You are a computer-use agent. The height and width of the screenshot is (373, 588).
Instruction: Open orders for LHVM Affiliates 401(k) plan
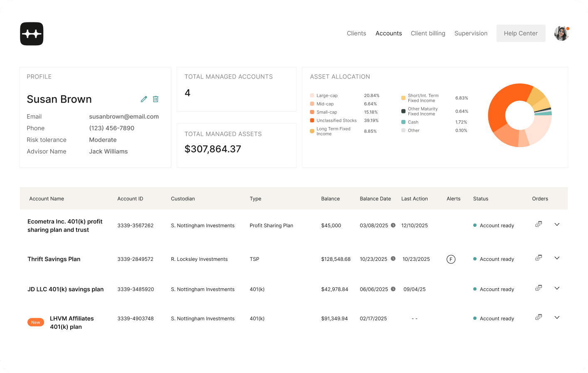539,317
